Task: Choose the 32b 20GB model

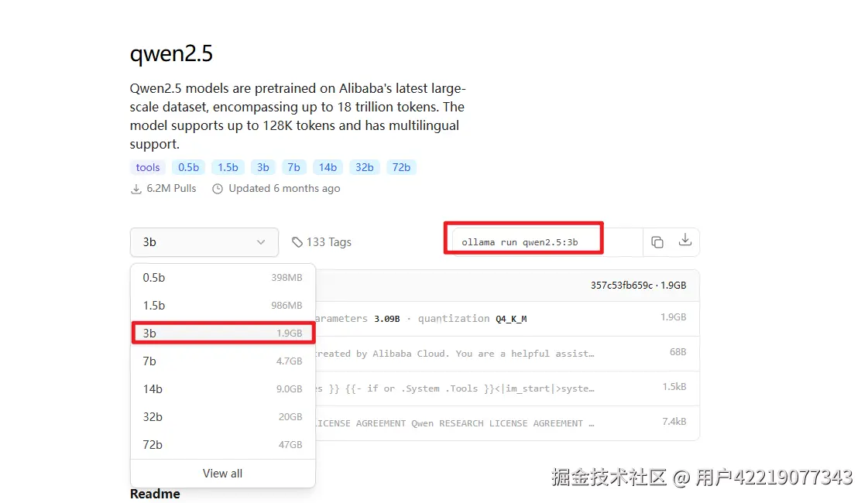Action: [222, 416]
